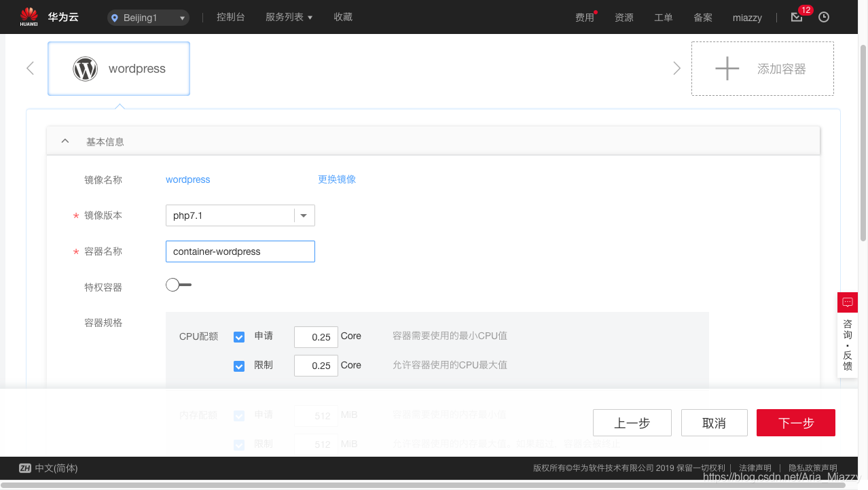Click the Huawei Cloud logo
Image resolution: width=868 pixels, height=490 pixels.
pos(49,17)
